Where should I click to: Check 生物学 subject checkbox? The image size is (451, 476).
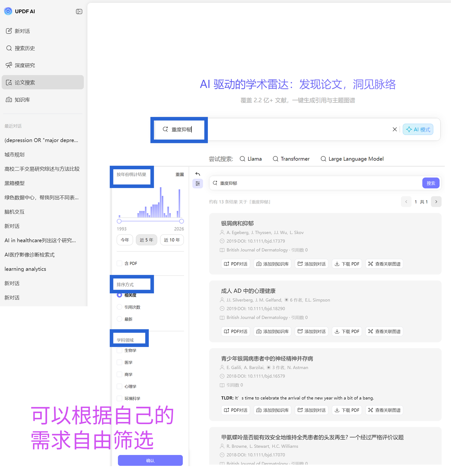pyautogui.click(x=119, y=350)
